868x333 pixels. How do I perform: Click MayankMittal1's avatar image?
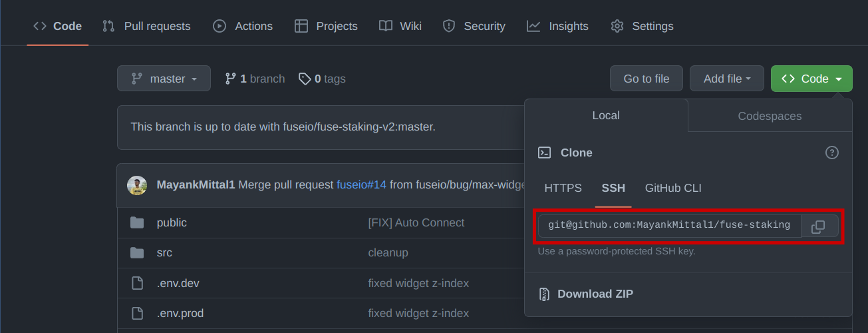pos(137,185)
